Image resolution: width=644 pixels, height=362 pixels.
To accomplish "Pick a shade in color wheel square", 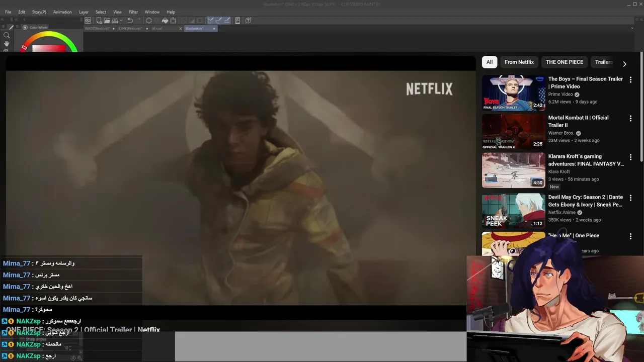I will tap(49, 48).
